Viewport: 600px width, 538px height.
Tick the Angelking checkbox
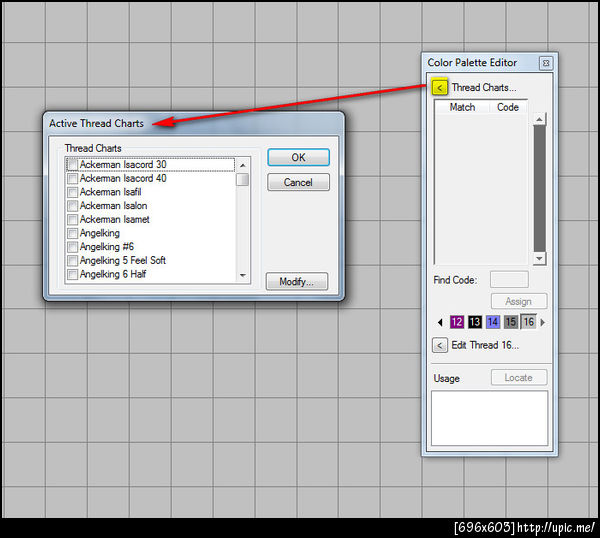pyautogui.click(x=72, y=233)
